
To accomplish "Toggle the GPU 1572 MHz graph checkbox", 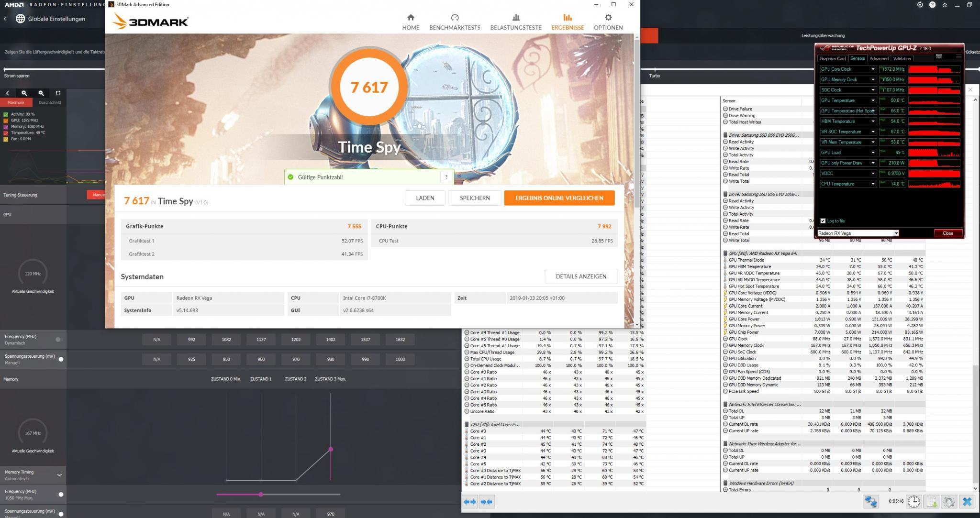I will click(6, 121).
